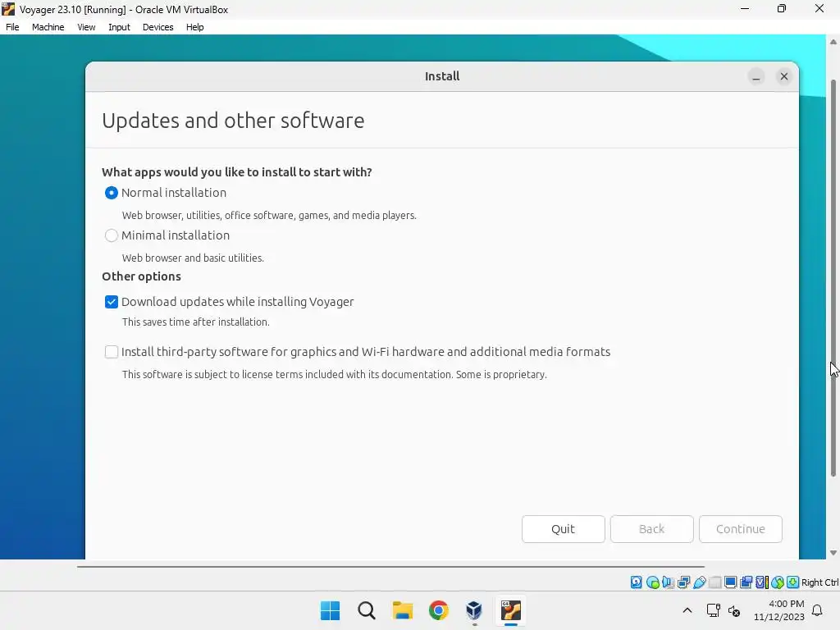Select Normal installation option
Screen dimensions: 840x630
click(x=112, y=193)
